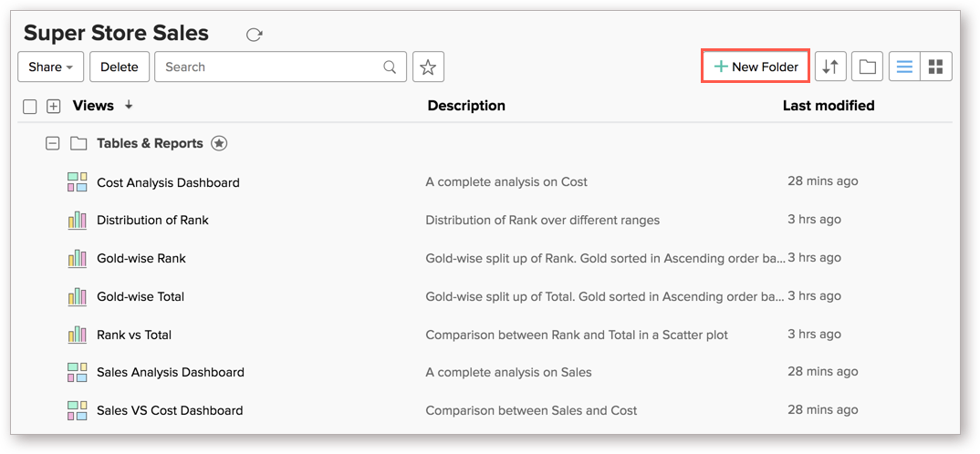This screenshot has height=454, width=980.
Task: Click the Last modified column header
Action: tap(829, 106)
